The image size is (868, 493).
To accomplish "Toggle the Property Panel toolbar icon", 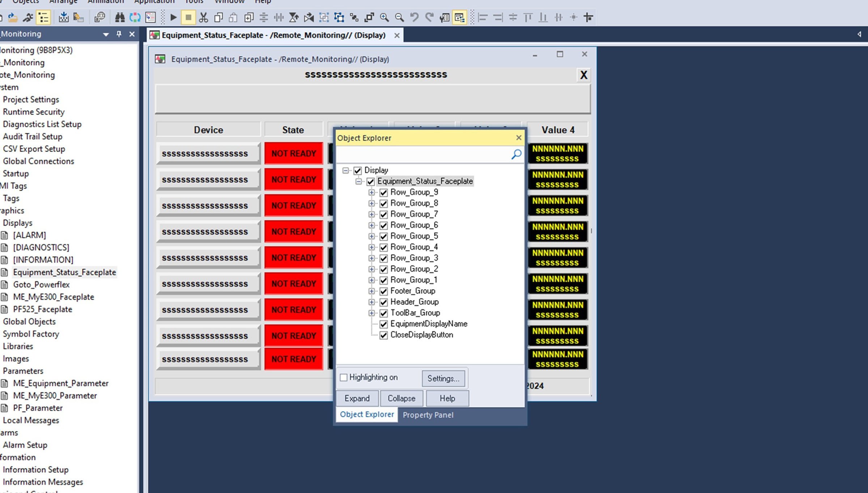I will click(x=444, y=17).
